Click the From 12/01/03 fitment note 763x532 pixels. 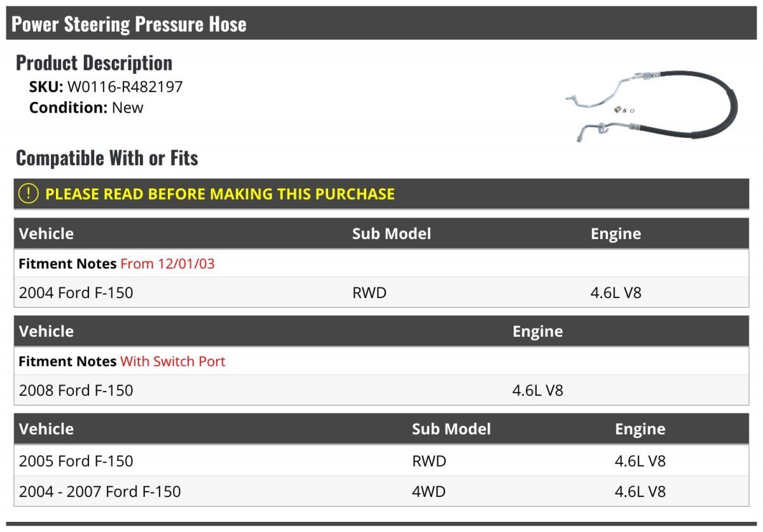[x=167, y=264]
